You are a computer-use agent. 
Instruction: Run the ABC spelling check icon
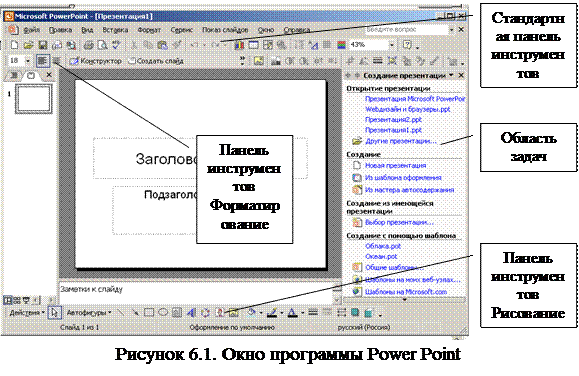[x=116, y=45]
